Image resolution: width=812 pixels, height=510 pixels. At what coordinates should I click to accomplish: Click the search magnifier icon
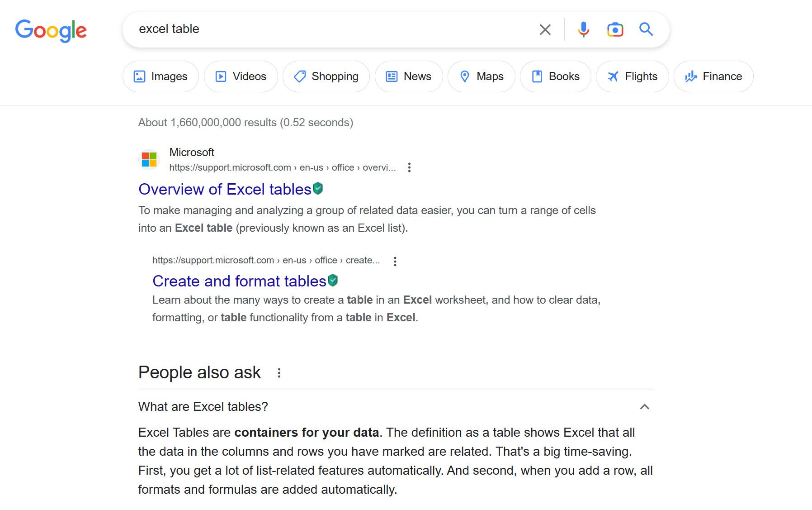(x=646, y=29)
